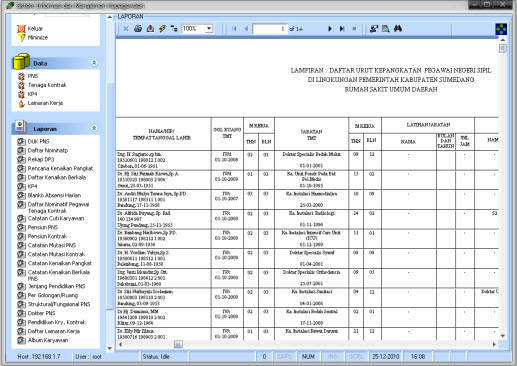Click the report vertical scrollbar down arrow

pos(503,336)
